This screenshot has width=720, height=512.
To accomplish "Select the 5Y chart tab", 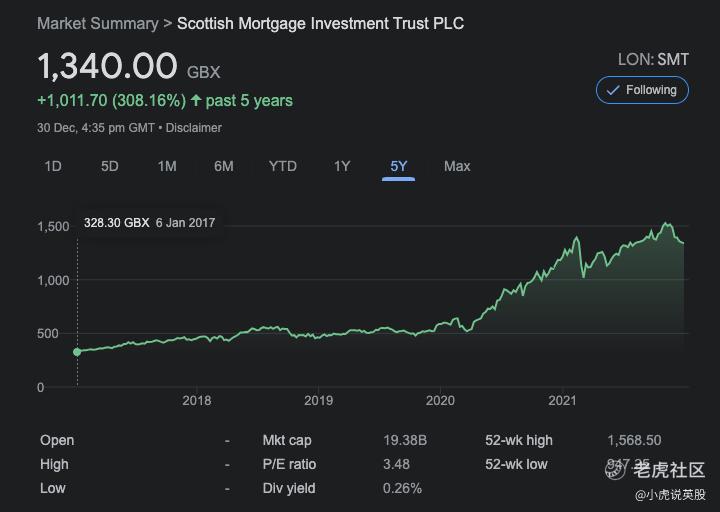I will coord(399,166).
